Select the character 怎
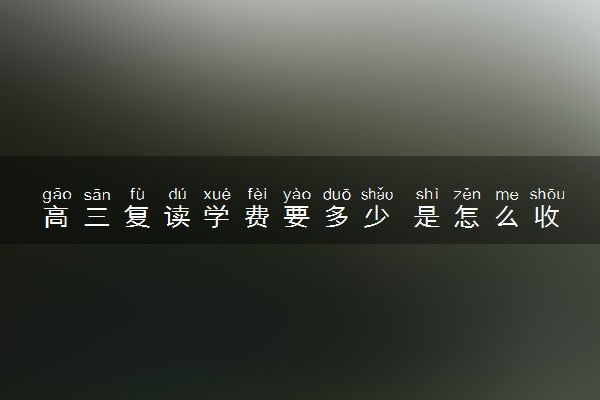 click(467, 217)
